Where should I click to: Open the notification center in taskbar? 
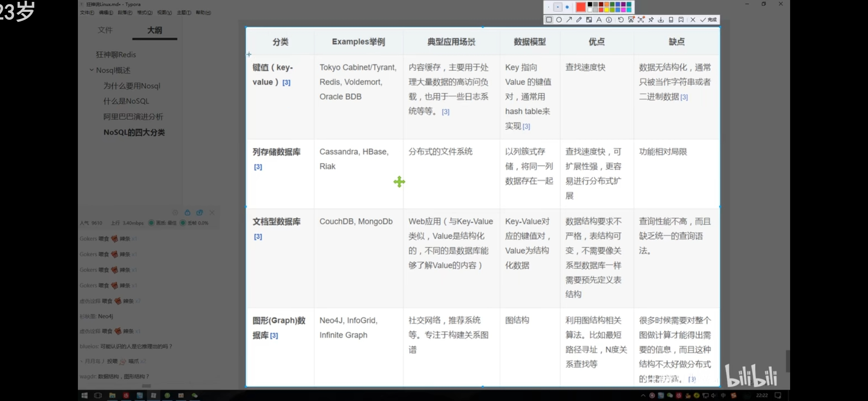point(778,395)
